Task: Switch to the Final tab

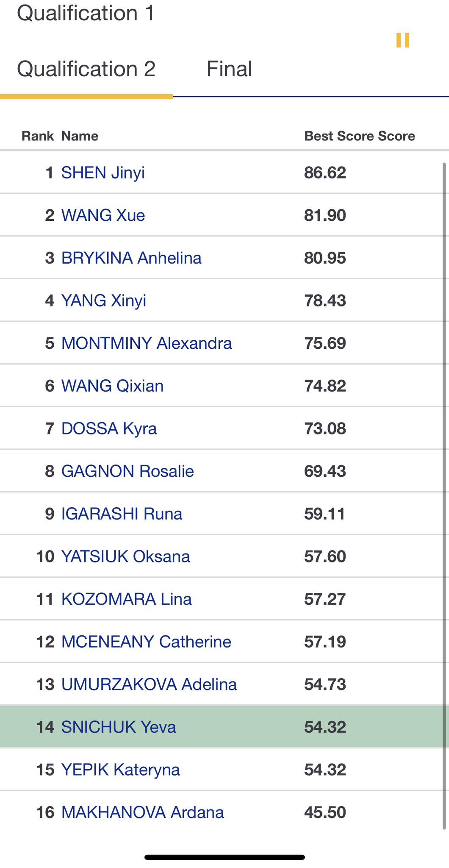Action: tap(229, 69)
